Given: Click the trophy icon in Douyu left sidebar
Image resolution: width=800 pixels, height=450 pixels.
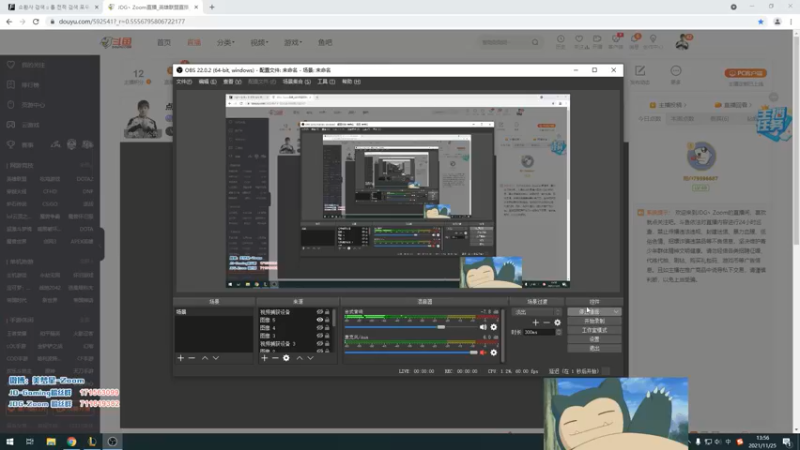Looking at the screenshot, I should (11, 145).
